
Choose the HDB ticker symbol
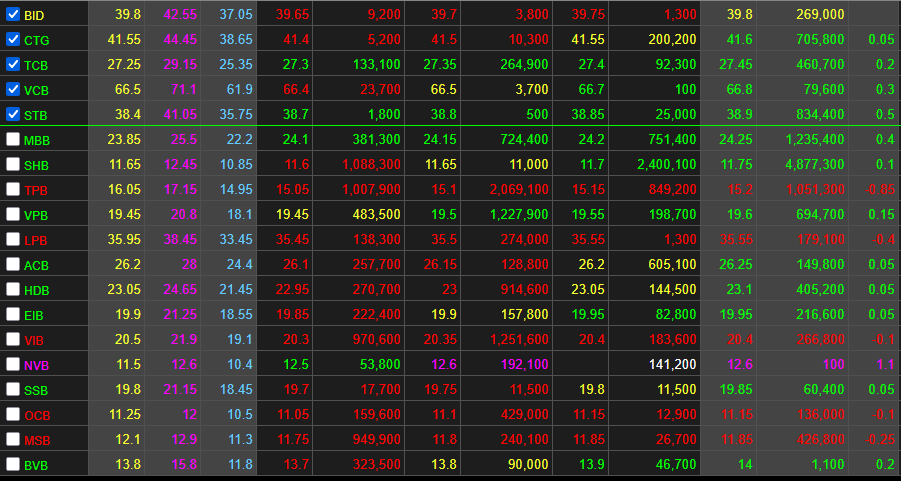pos(37,291)
